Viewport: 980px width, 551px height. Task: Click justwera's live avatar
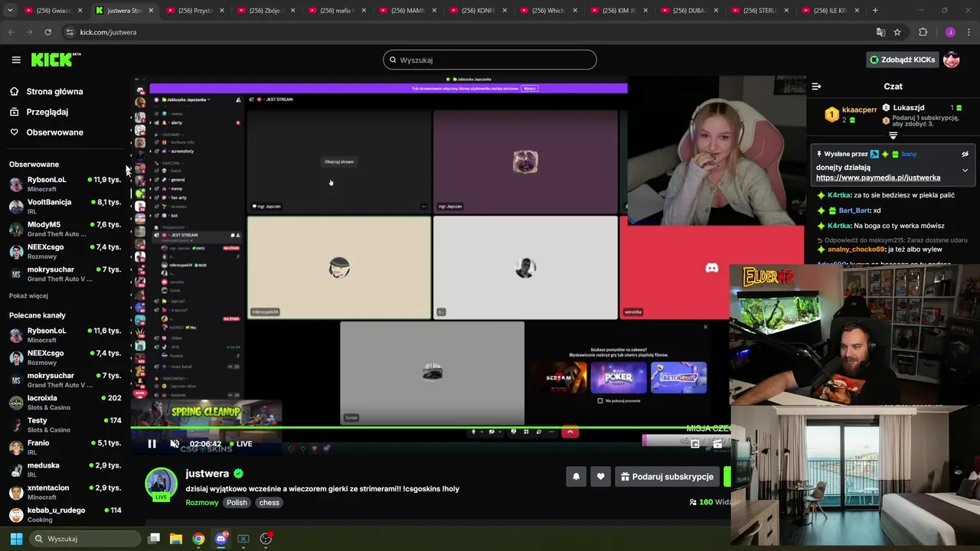(x=161, y=484)
